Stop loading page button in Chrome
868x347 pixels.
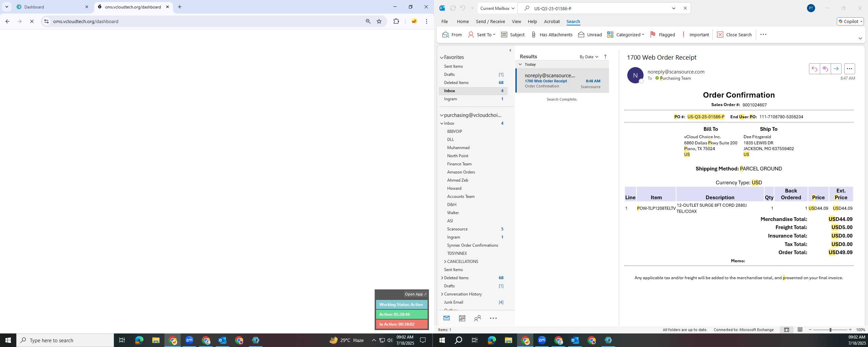pyautogui.click(x=32, y=21)
